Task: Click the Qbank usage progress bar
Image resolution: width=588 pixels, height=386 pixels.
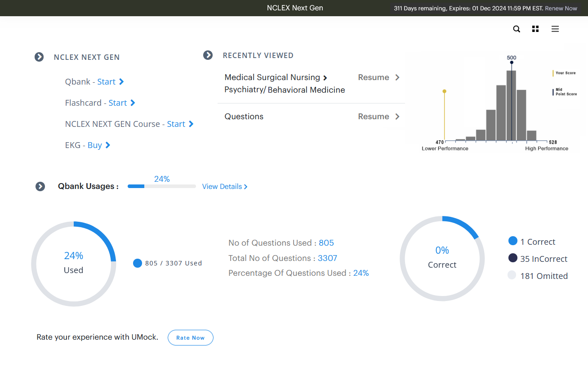Action: click(x=162, y=186)
